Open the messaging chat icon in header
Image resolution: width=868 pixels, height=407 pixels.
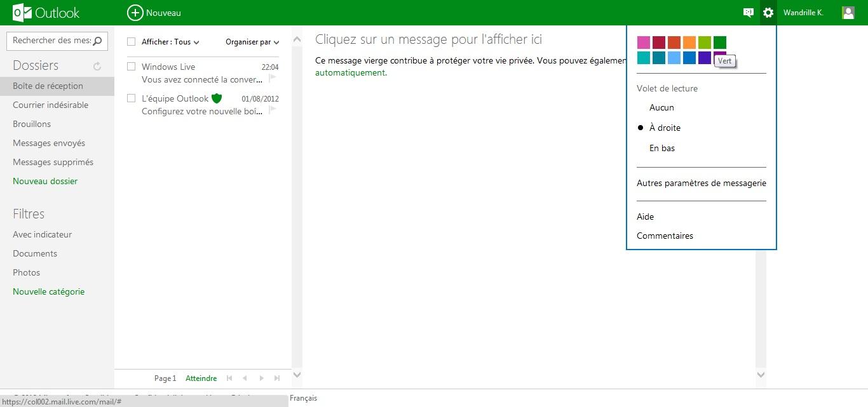pyautogui.click(x=749, y=13)
